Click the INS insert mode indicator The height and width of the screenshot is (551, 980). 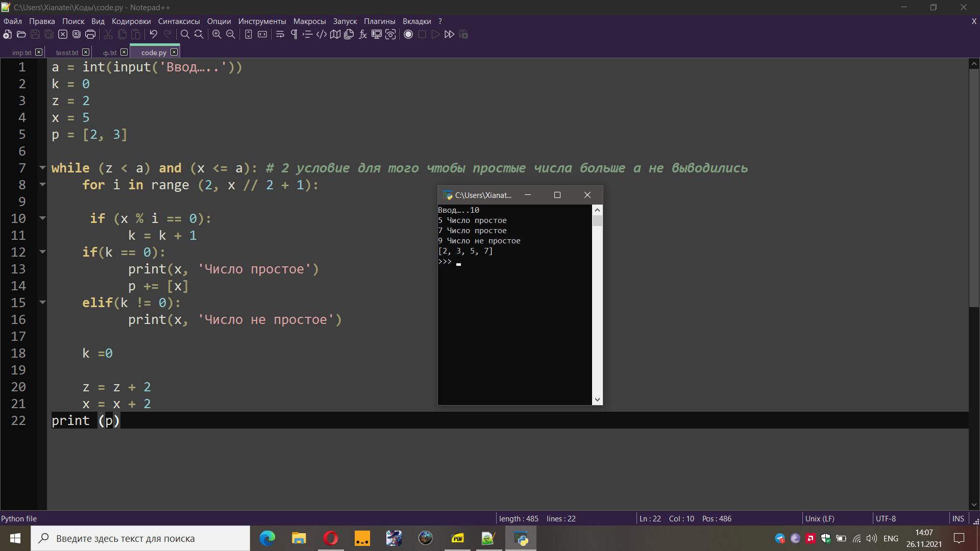click(958, 518)
